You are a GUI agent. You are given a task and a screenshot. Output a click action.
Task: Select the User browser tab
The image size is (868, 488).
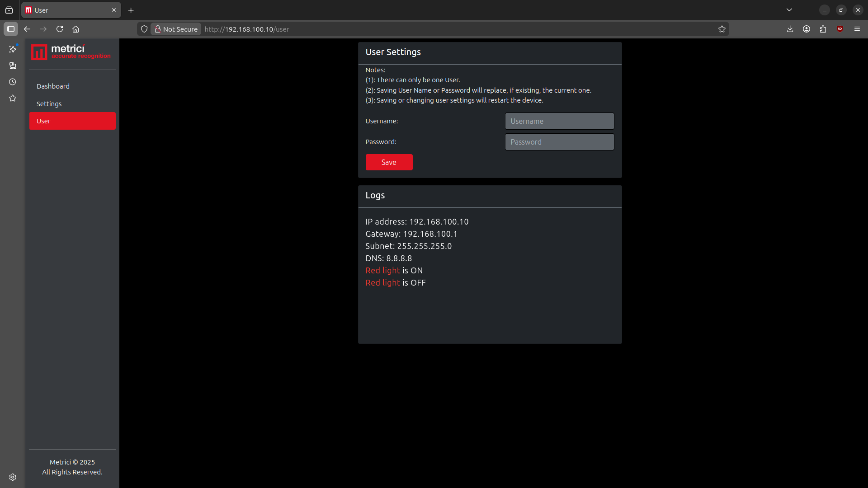pos(71,10)
